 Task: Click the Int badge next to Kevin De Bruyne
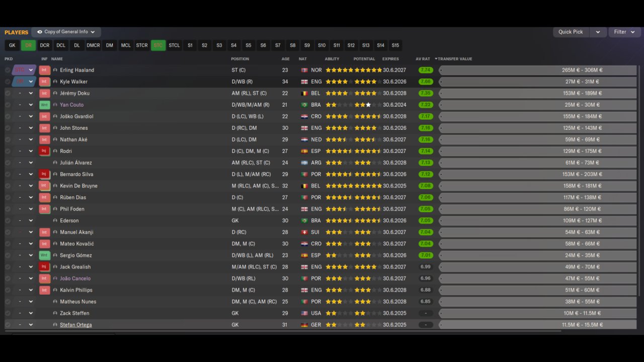pyautogui.click(x=44, y=186)
